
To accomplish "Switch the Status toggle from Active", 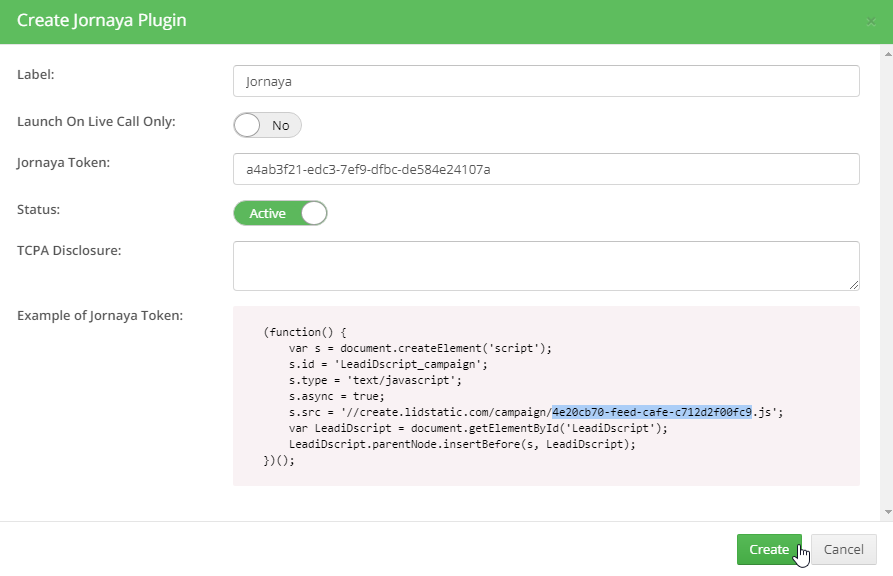I will 280,213.
